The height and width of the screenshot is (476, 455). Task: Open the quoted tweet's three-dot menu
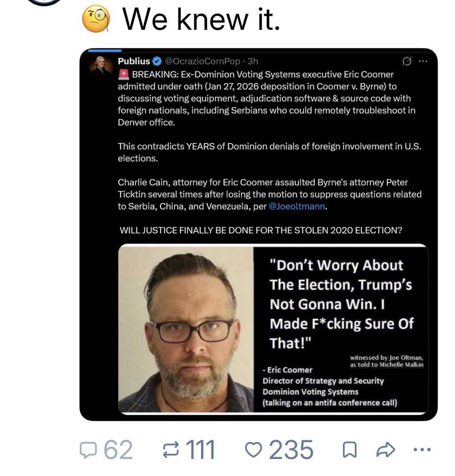[x=423, y=61]
